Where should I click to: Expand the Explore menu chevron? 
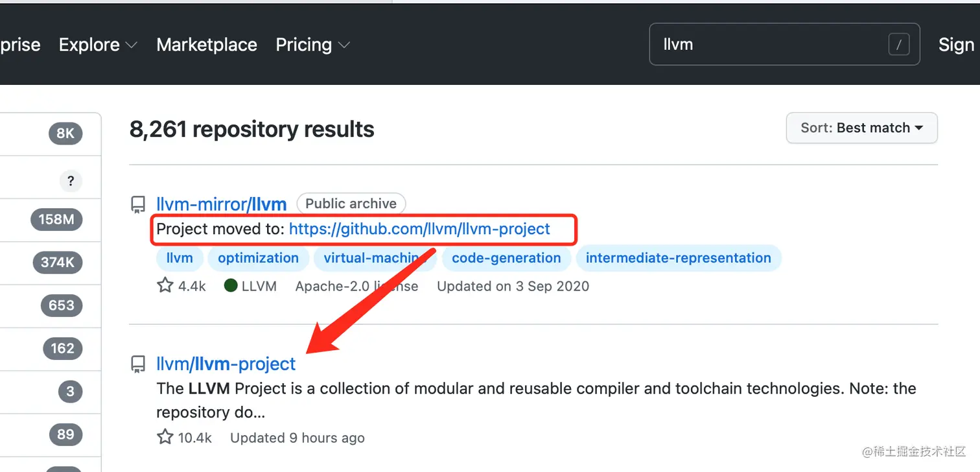132,46
